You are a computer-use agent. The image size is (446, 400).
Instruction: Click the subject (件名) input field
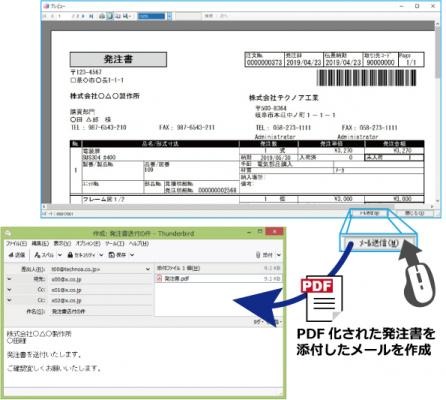coord(101,311)
